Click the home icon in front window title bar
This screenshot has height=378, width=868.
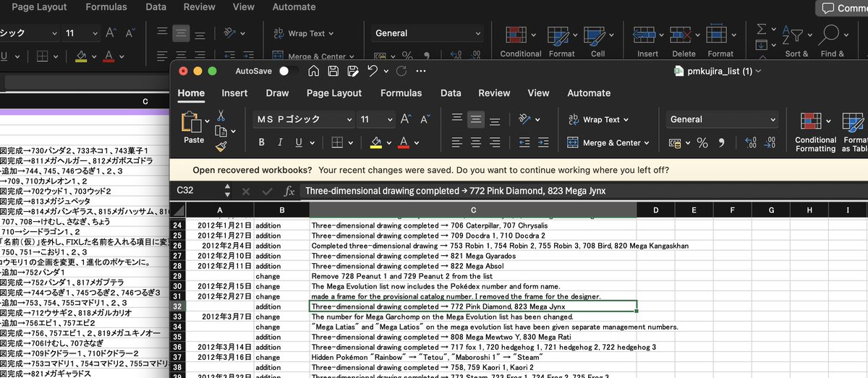tap(314, 71)
